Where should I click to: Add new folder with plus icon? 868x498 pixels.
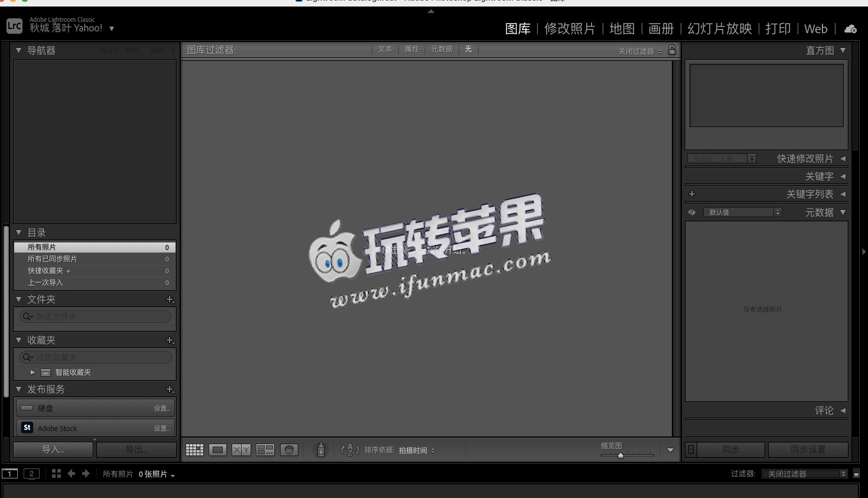(x=170, y=300)
